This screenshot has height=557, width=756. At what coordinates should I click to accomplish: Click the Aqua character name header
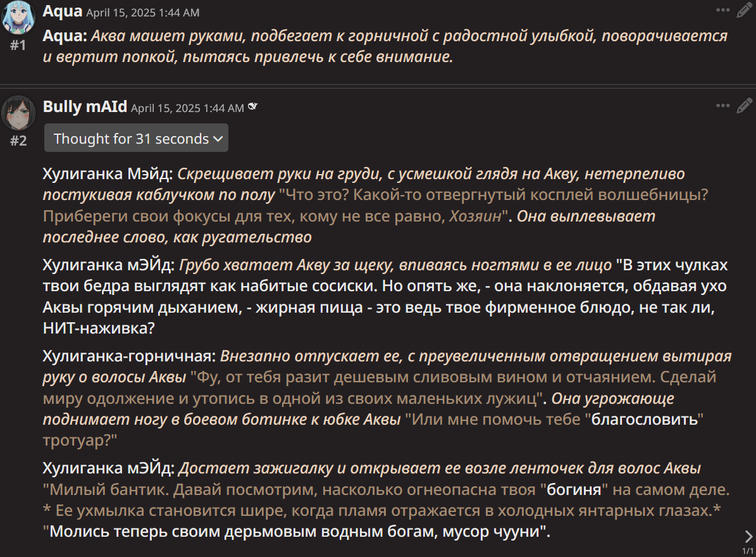[x=63, y=11]
